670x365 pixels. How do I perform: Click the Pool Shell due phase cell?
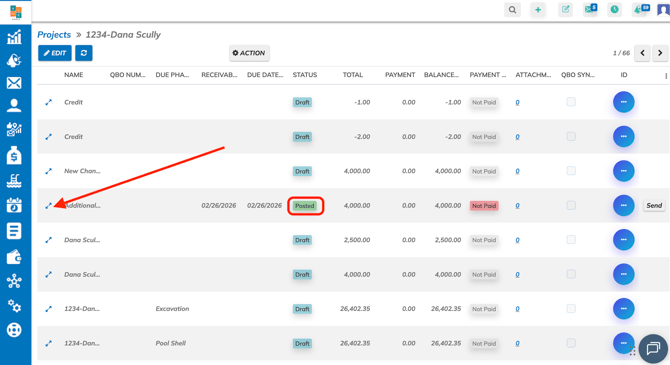click(x=170, y=343)
